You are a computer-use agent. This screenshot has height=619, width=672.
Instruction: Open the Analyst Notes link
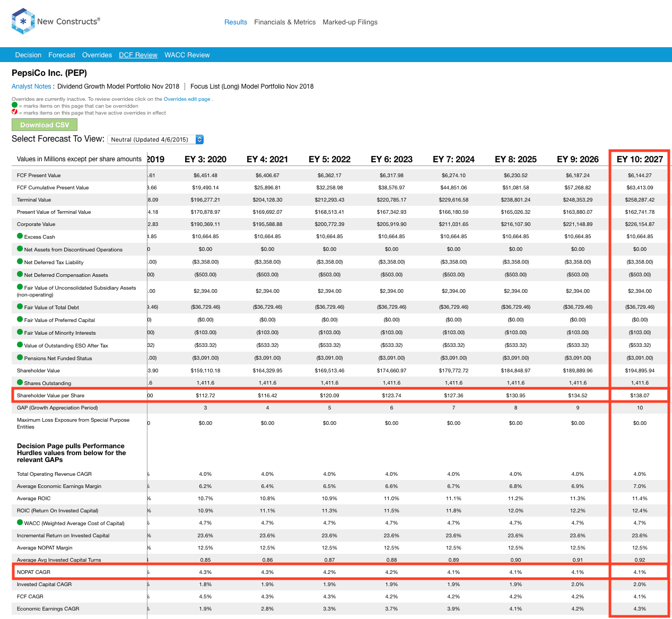tap(31, 86)
